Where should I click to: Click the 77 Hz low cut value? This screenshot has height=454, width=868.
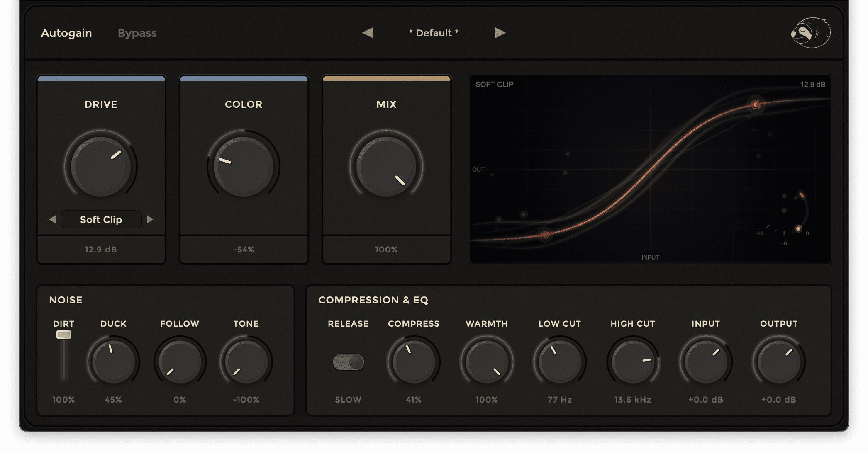(559, 400)
